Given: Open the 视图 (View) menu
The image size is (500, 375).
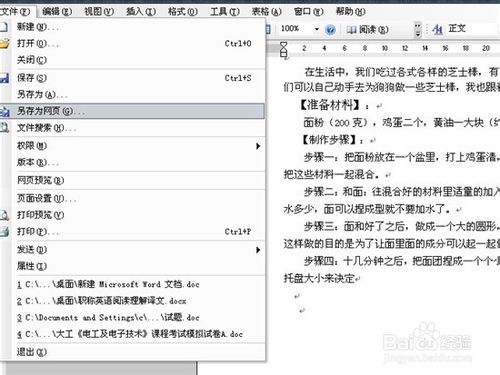Looking at the screenshot, I should [x=99, y=11].
